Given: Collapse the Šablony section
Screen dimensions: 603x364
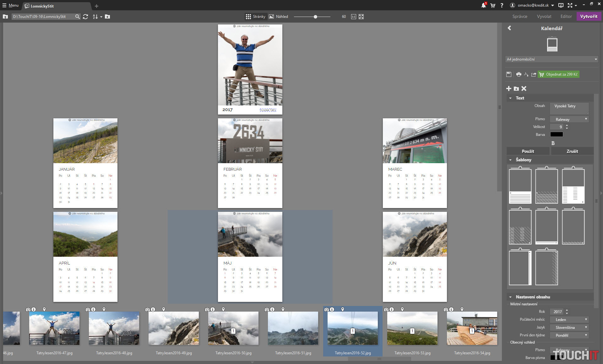Looking at the screenshot, I should click(x=510, y=160).
